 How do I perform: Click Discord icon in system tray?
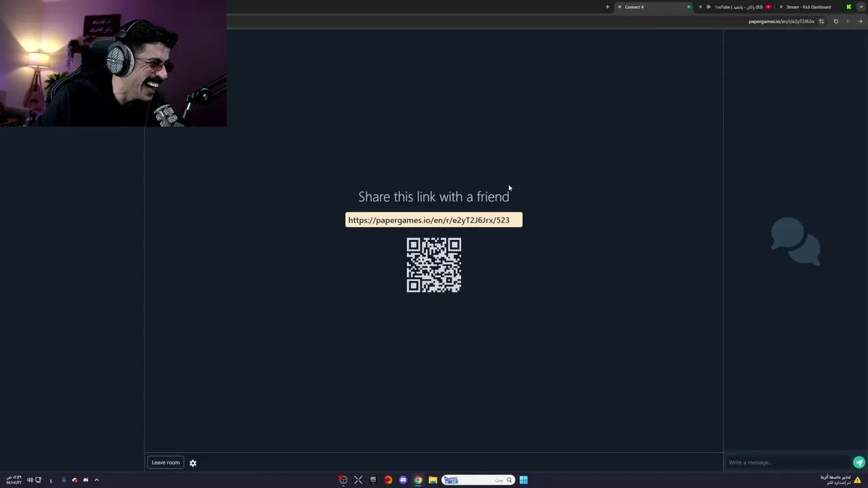pos(85,480)
